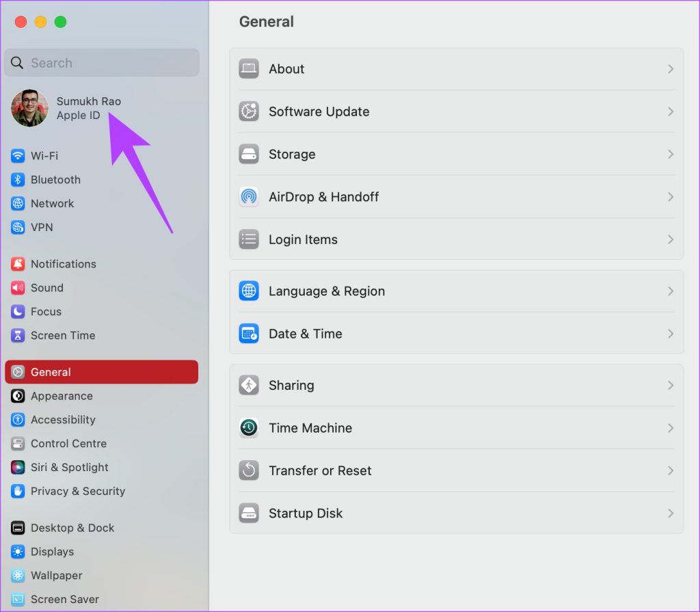Click the Sound speaker icon
Viewport: 700px width, 612px height.
[17, 288]
